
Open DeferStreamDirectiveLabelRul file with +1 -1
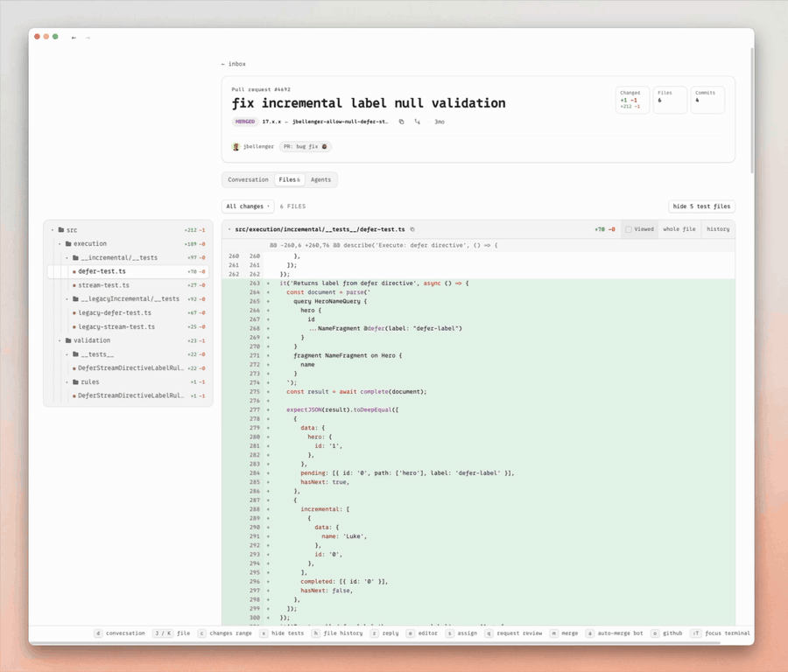click(128, 395)
